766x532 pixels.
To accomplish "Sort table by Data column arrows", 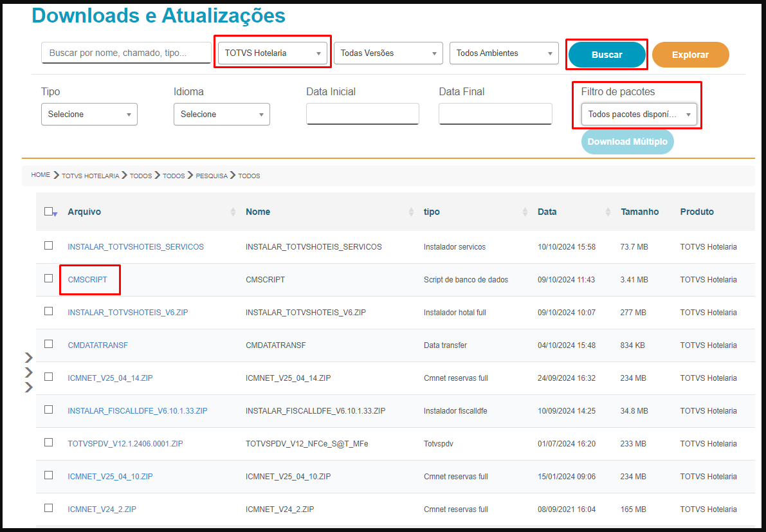I will pos(608,212).
